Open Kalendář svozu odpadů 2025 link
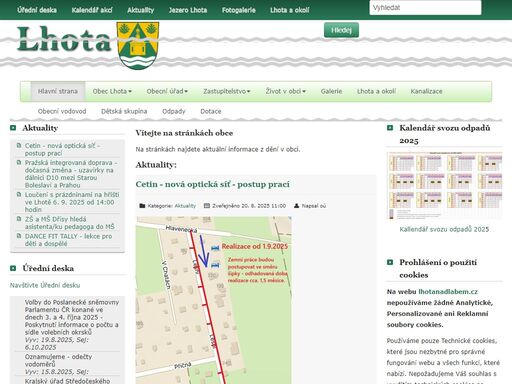Image resolution: width=512 pixels, height=384 pixels. (444, 229)
